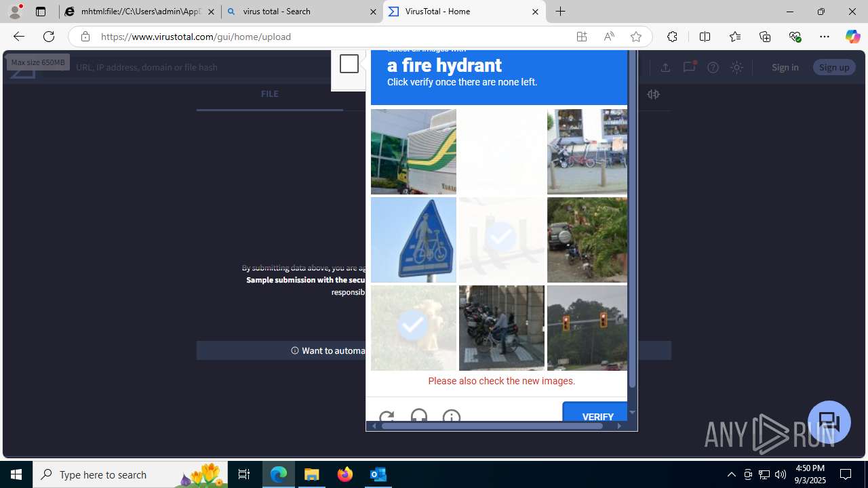Click the Edge icon on the taskbar
Viewport: 868px width, 488px height.
(x=279, y=474)
